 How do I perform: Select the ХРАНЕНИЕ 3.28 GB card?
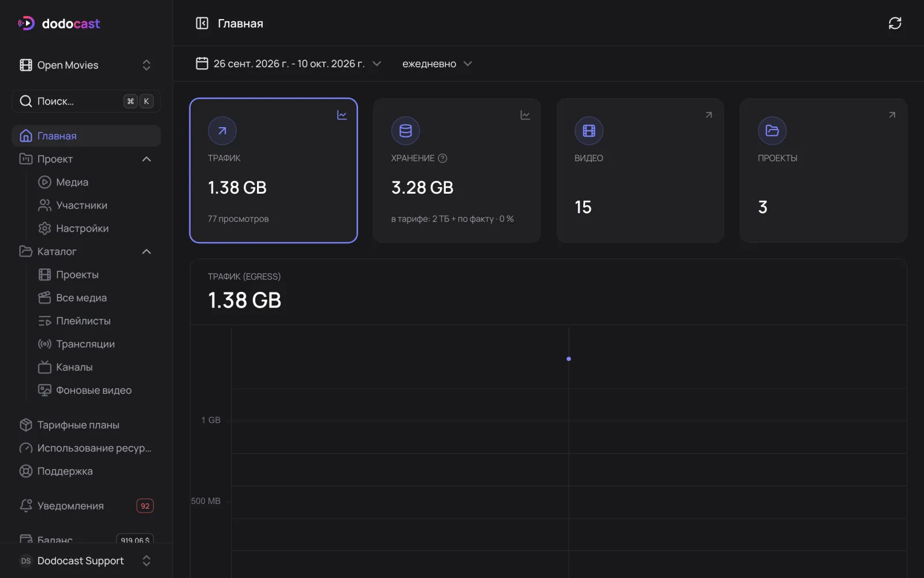[457, 171]
